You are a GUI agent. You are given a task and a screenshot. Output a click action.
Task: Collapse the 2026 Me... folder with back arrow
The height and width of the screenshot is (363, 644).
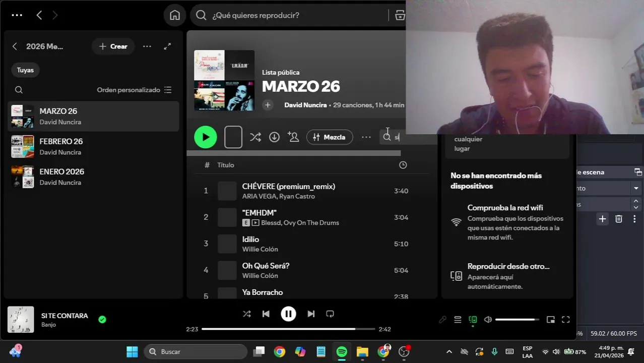[15, 46]
